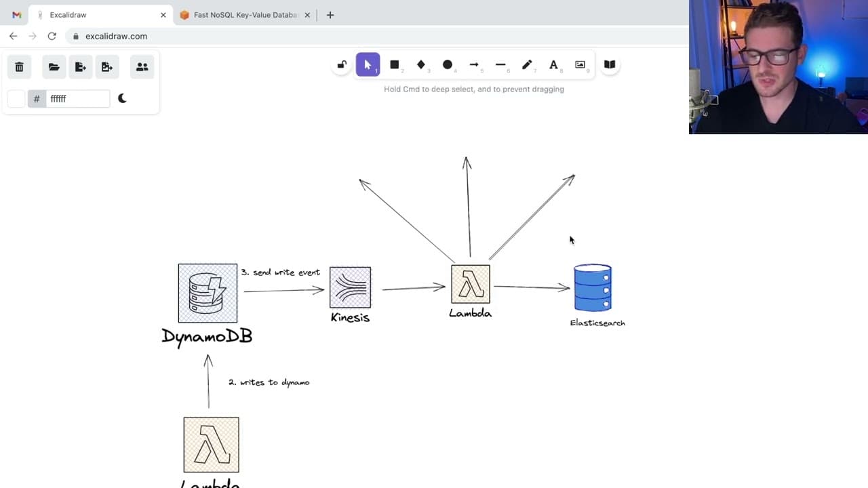The height and width of the screenshot is (488, 868).
Task: Toggle the tool lock icon
Action: coord(342,64)
